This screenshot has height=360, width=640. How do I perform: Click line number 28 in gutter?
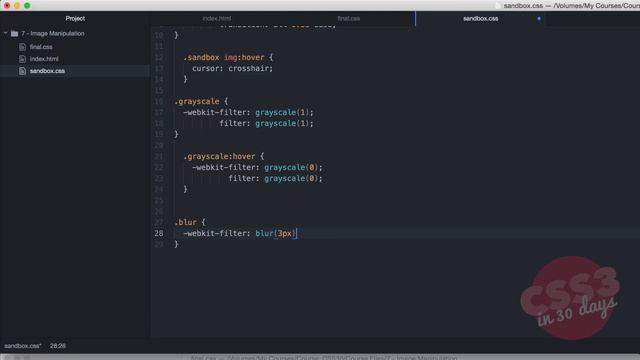159,233
